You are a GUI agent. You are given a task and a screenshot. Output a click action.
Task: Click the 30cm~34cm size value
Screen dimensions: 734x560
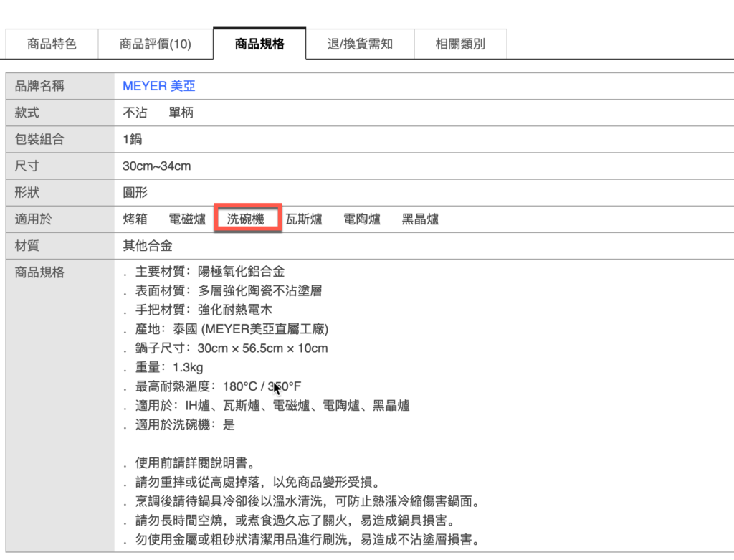(x=156, y=166)
